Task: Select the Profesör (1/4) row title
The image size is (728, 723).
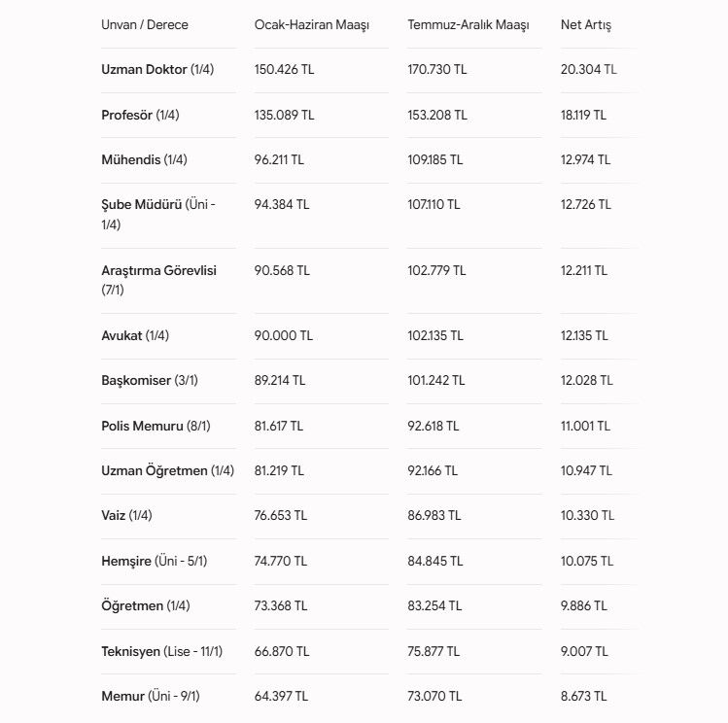Action: click(x=140, y=115)
